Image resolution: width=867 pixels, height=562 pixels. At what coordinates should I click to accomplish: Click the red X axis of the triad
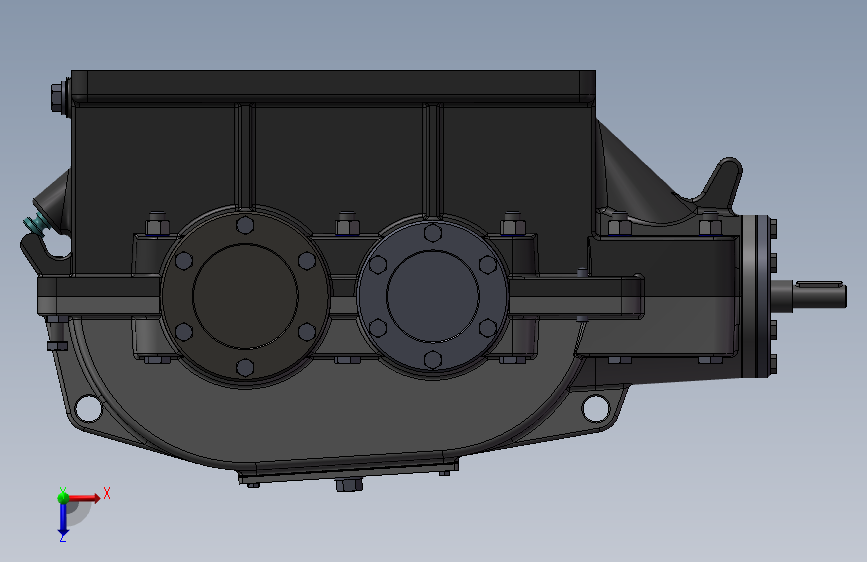pos(85,498)
